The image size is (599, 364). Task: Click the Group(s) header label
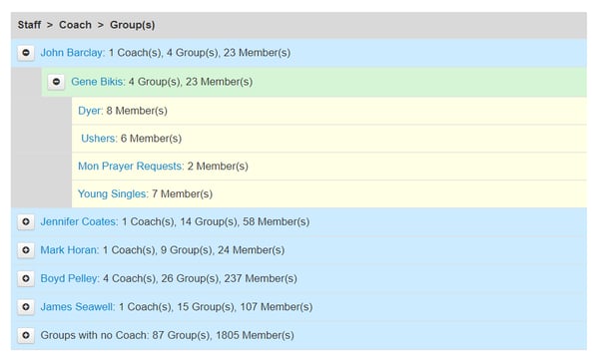132,25
